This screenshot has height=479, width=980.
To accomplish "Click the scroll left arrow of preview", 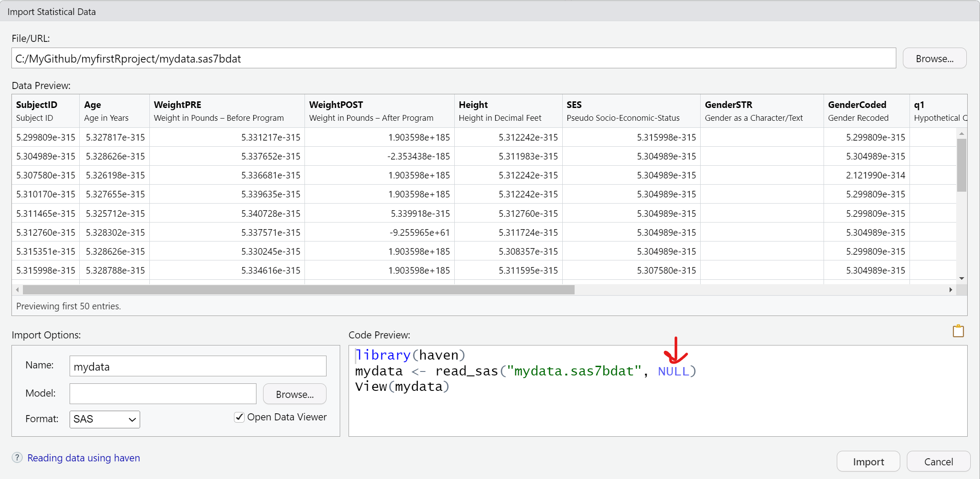I will click(x=17, y=290).
